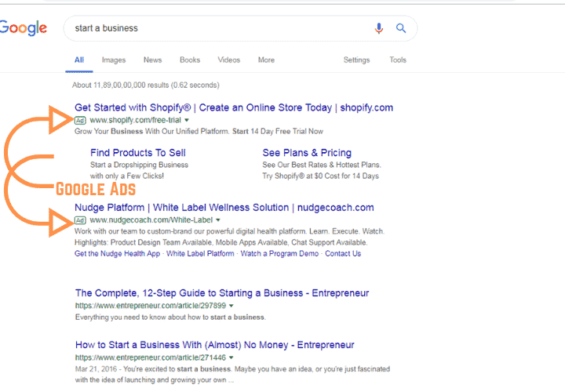Open 'Watch a Program Demo' link
The width and height of the screenshot is (565, 392).
(x=279, y=254)
